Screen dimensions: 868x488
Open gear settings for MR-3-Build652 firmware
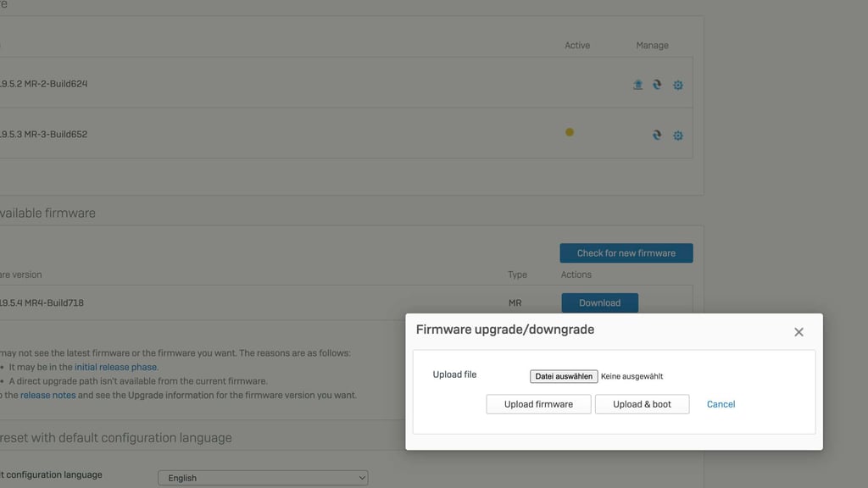677,136
